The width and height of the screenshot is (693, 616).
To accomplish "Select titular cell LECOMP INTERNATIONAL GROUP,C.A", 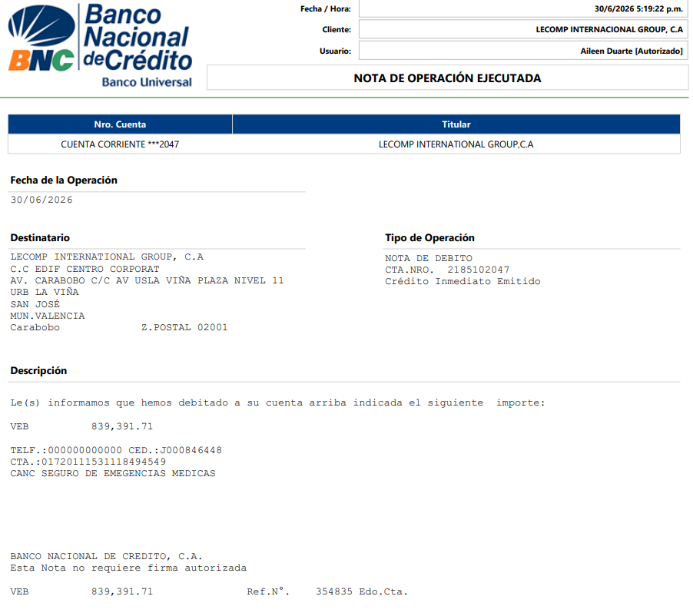I will coord(456,144).
